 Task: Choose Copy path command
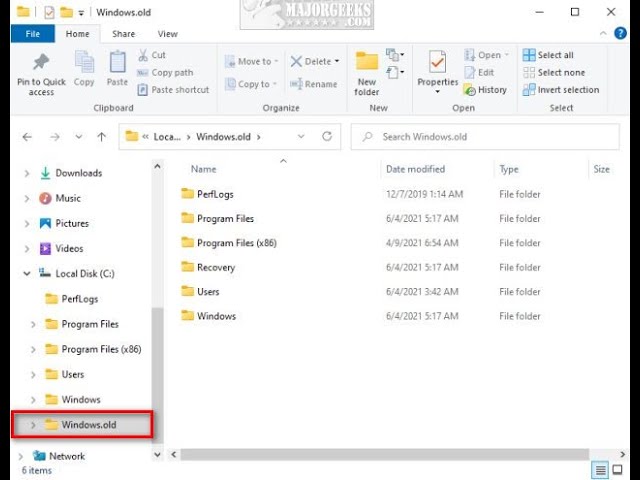pyautogui.click(x=165, y=73)
